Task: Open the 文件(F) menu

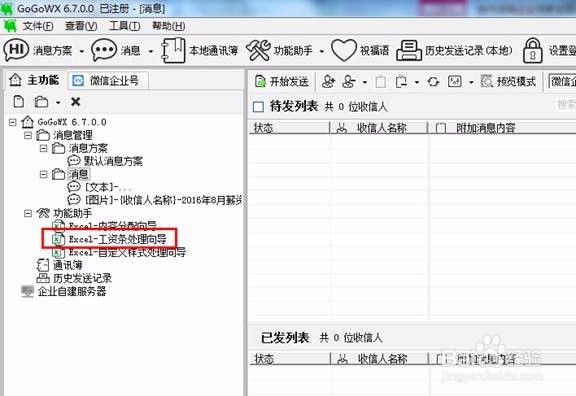Action: coord(38,26)
